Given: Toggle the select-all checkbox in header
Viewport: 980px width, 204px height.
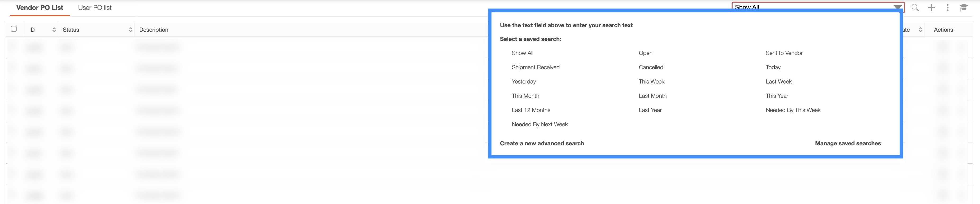Looking at the screenshot, I should [14, 29].
